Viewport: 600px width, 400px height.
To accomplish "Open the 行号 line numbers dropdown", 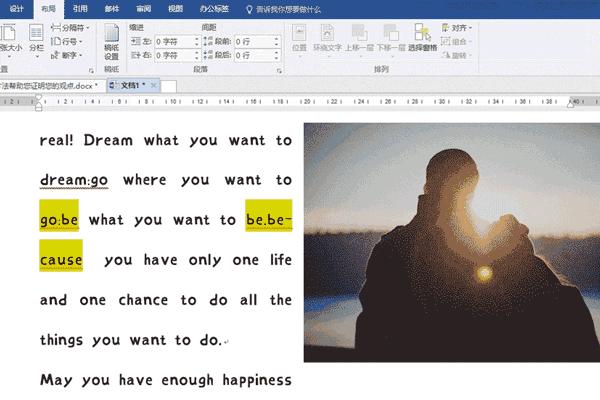I will click(67, 41).
